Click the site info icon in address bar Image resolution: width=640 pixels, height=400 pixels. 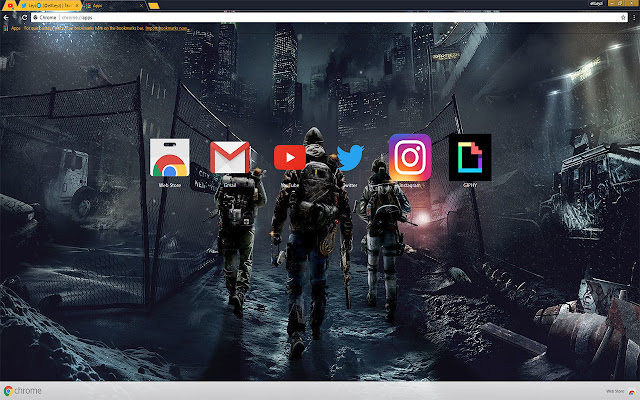coord(36,18)
